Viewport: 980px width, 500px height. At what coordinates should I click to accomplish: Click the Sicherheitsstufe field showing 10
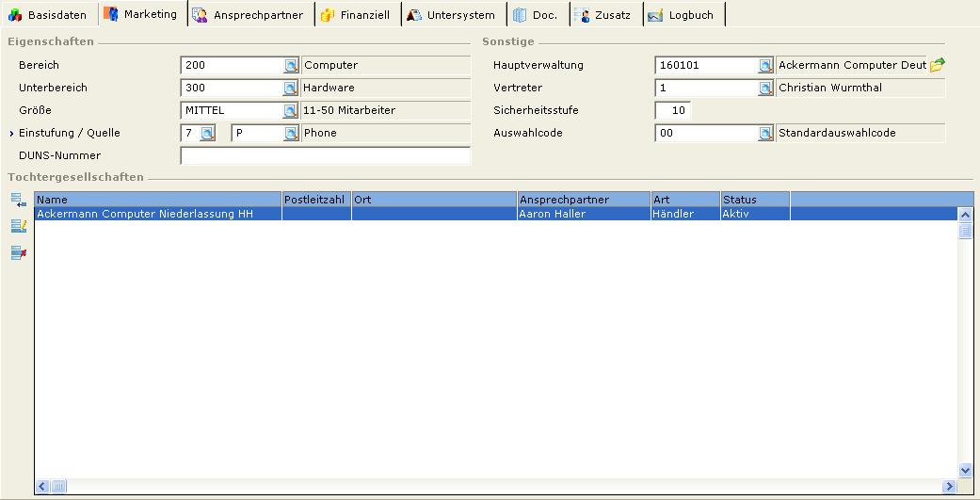[x=672, y=110]
